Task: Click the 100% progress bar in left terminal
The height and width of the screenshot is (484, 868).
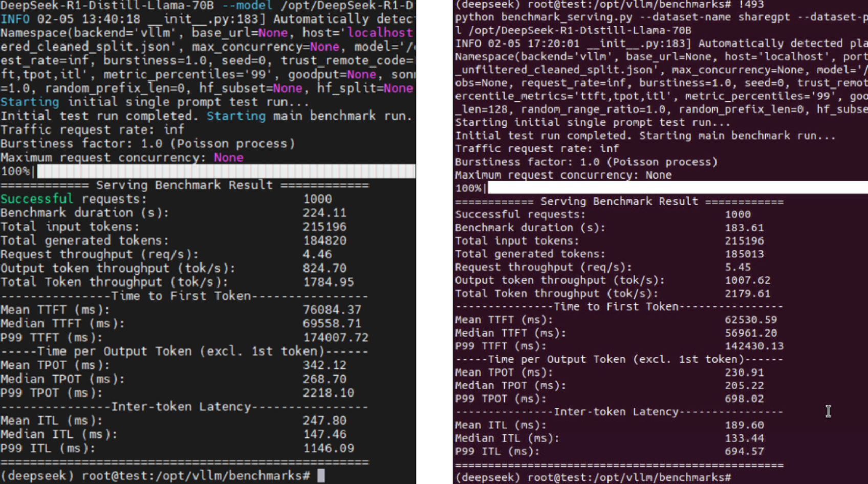Action: pyautogui.click(x=225, y=171)
